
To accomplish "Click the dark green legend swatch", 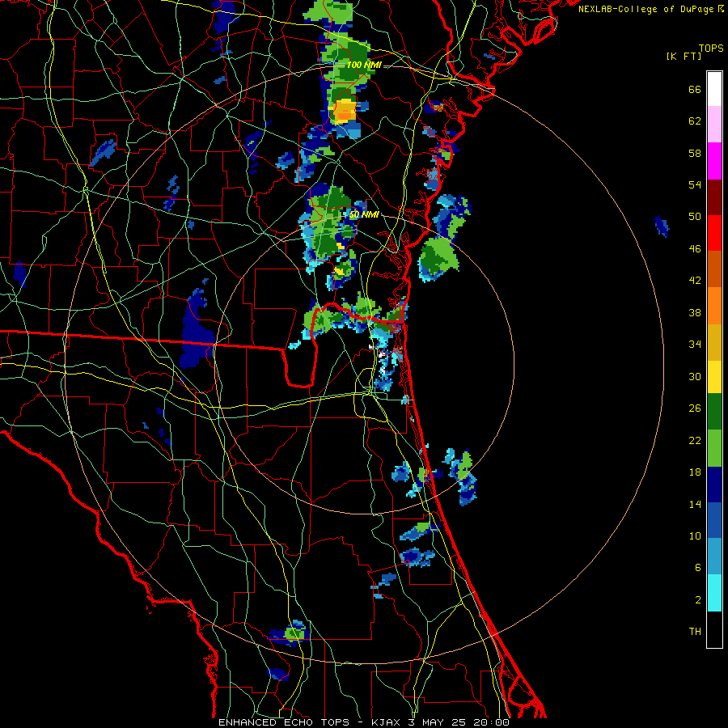I will click(714, 412).
